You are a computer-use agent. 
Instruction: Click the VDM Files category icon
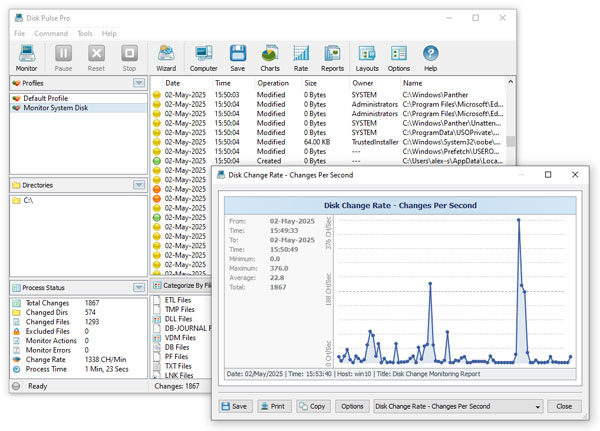coord(157,338)
